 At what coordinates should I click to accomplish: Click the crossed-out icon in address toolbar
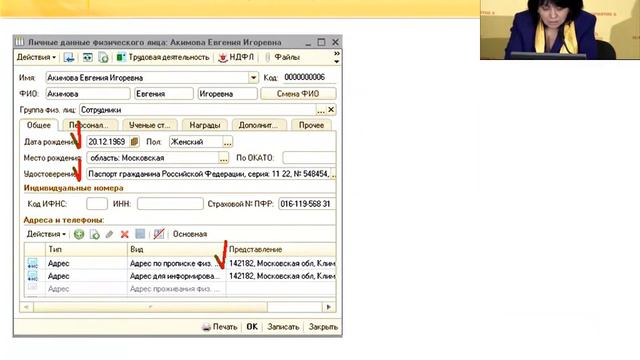159,234
